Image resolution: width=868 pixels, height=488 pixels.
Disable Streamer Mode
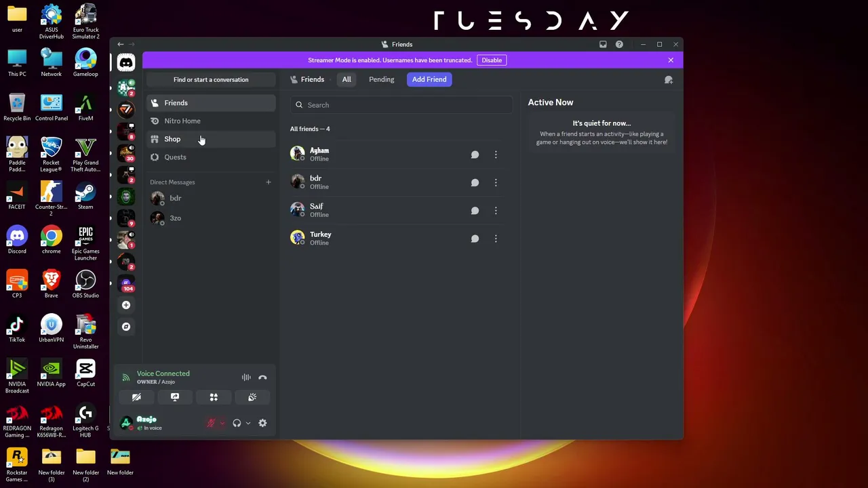point(492,60)
